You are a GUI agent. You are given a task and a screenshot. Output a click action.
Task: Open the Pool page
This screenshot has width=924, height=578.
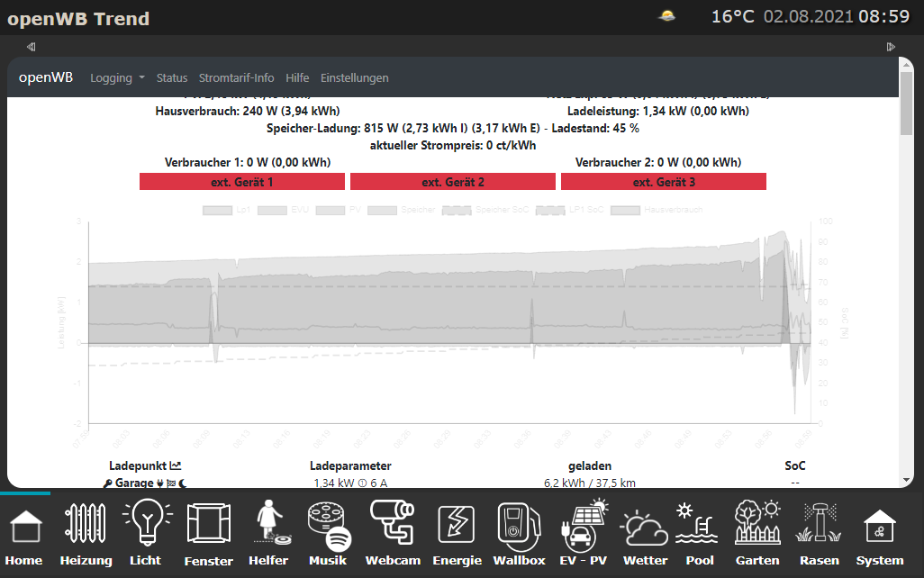pyautogui.click(x=699, y=533)
